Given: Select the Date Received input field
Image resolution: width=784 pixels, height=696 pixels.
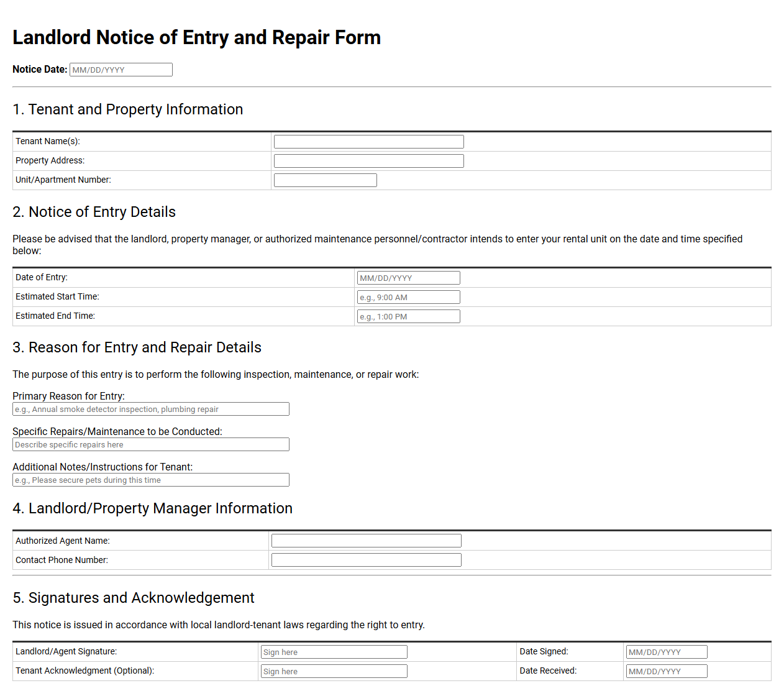Looking at the screenshot, I should tap(667, 671).
